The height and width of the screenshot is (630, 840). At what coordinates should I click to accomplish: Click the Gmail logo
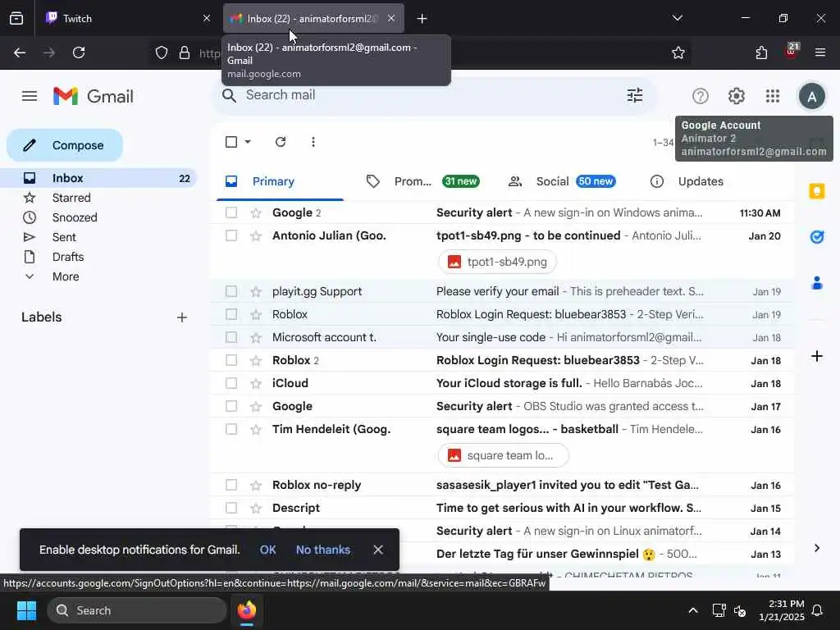pos(94,97)
